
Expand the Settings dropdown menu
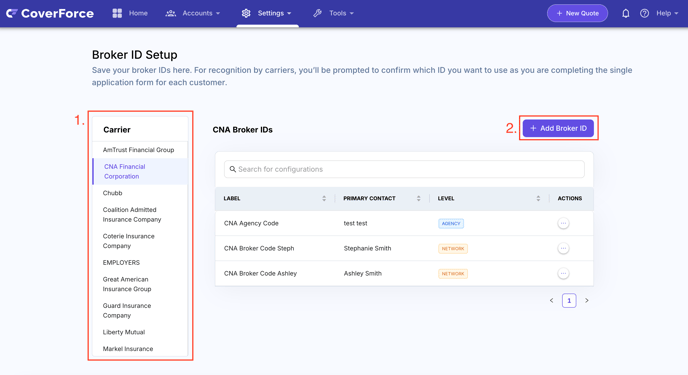point(289,14)
